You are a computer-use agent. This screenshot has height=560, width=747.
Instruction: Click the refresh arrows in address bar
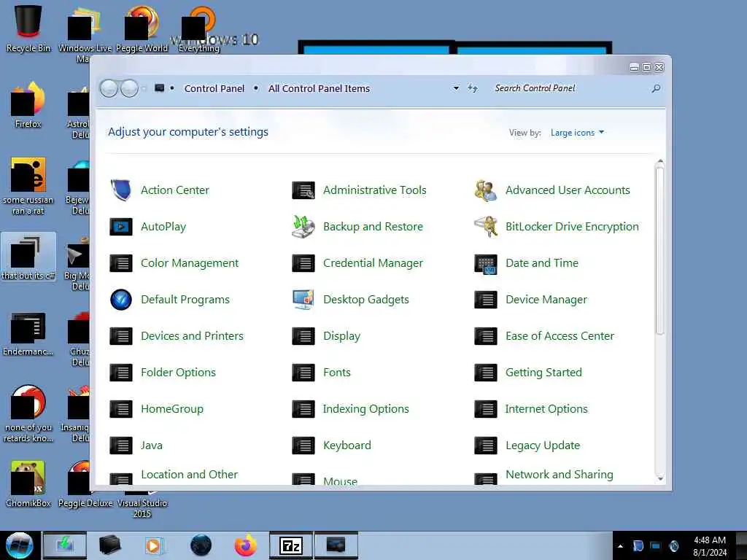point(473,88)
